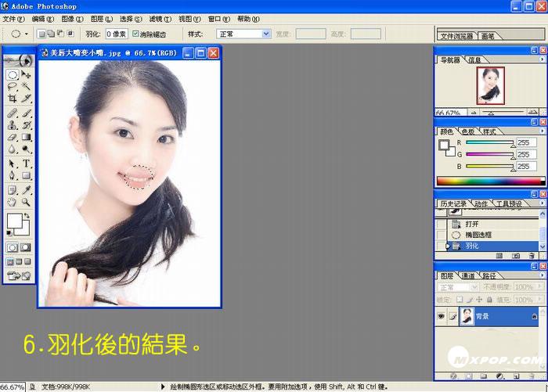Select the History Brush tool
Screen dimensions: 548x392
(x=26, y=124)
